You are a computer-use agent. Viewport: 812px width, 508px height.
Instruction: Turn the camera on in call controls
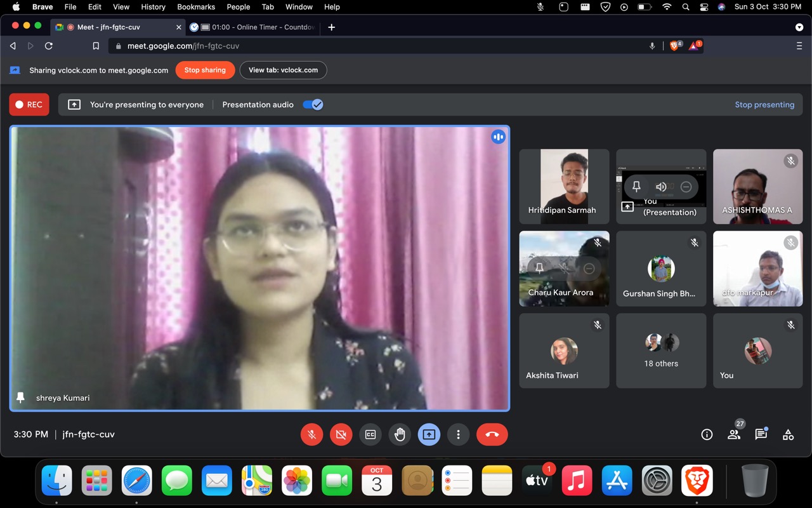point(341,434)
